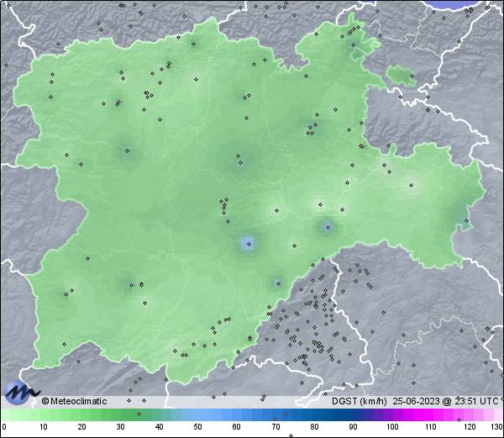The height and width of the screenshot is (438, 504).
Task: Click the easternmost station marker on the green region's edge
Action: pyautogui.click(x=467, y=220)
